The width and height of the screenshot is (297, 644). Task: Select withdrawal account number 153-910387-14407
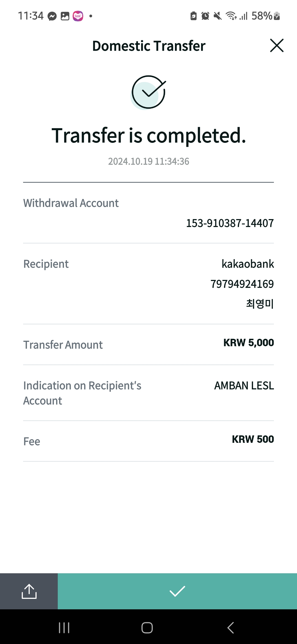pos(230,223)
